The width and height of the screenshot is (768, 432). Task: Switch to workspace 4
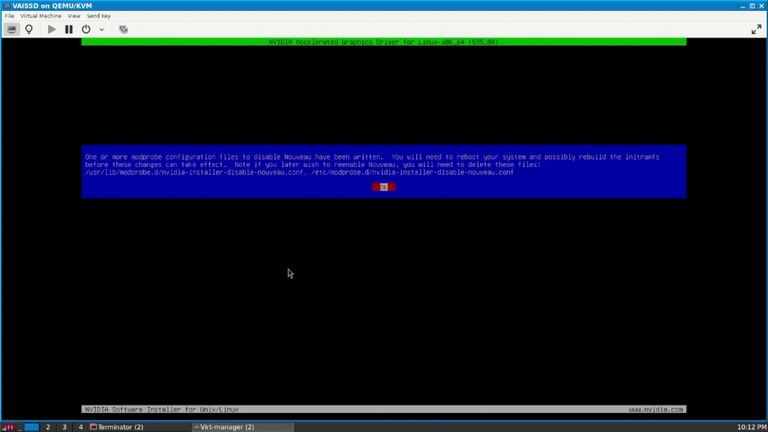tap(81, 427)
